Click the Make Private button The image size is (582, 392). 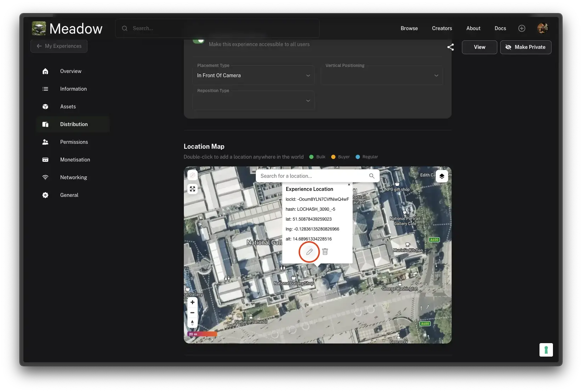pyautogui.click(x=525, y=47)
